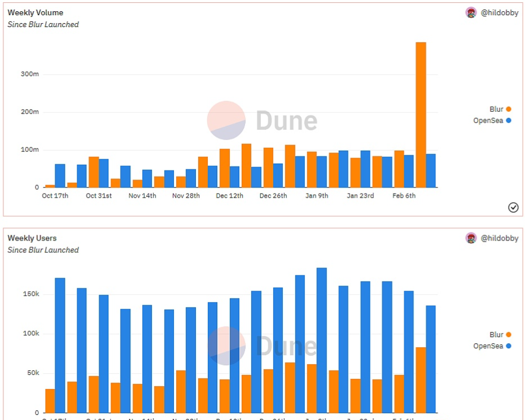This screenshot has height=420, width=525.
Task: Open the Weekly Volume chart title
Action: tap(35, 12)
